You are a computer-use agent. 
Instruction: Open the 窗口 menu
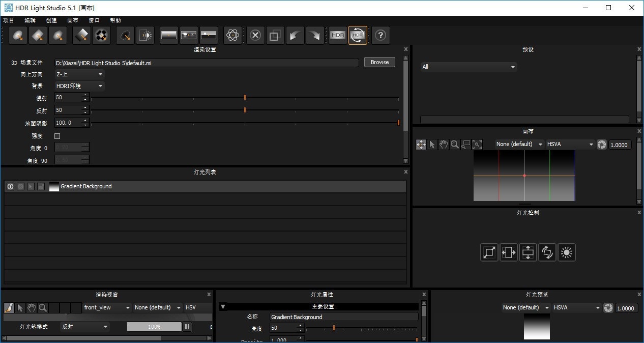(94, 20)
